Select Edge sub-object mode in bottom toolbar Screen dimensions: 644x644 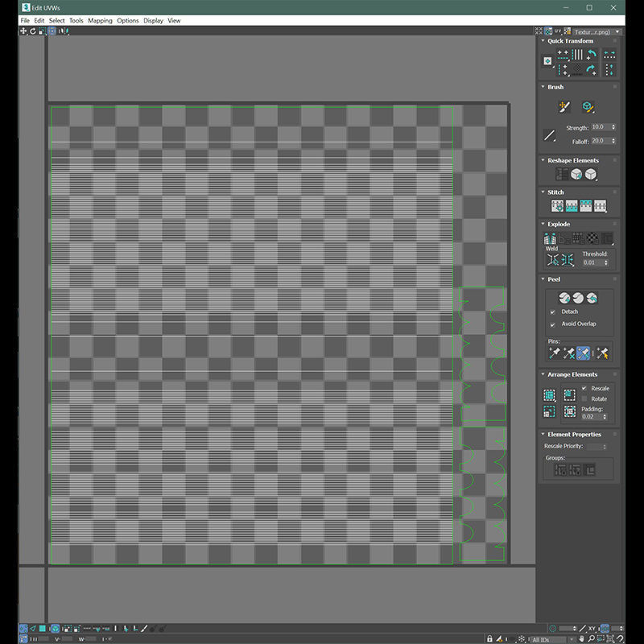pyautogui.click(x=33, y=629)
